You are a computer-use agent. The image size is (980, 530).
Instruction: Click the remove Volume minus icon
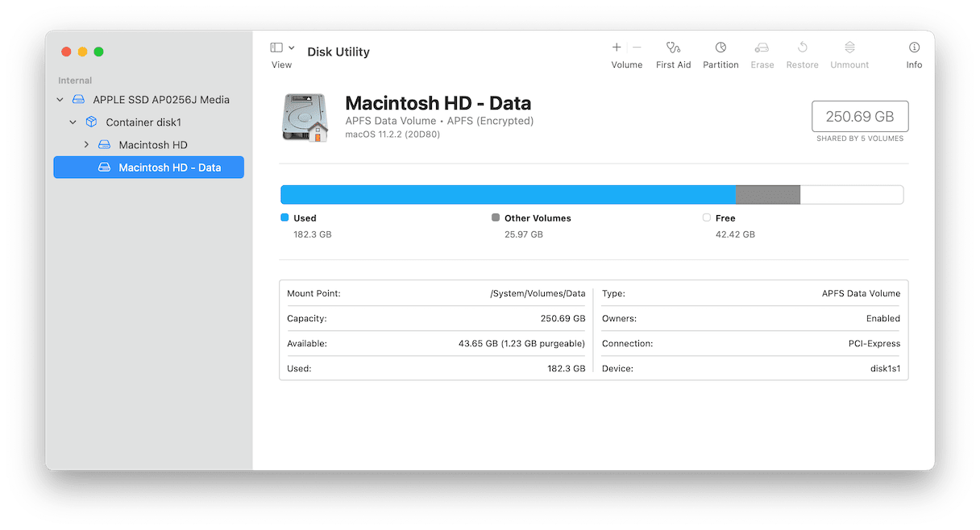[637, 48]
